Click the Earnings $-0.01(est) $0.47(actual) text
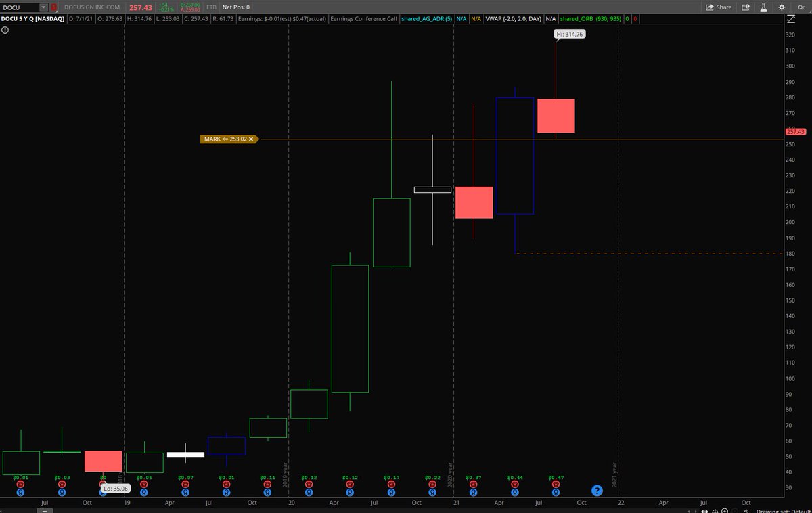812x513 pixels. coord(281,19)
